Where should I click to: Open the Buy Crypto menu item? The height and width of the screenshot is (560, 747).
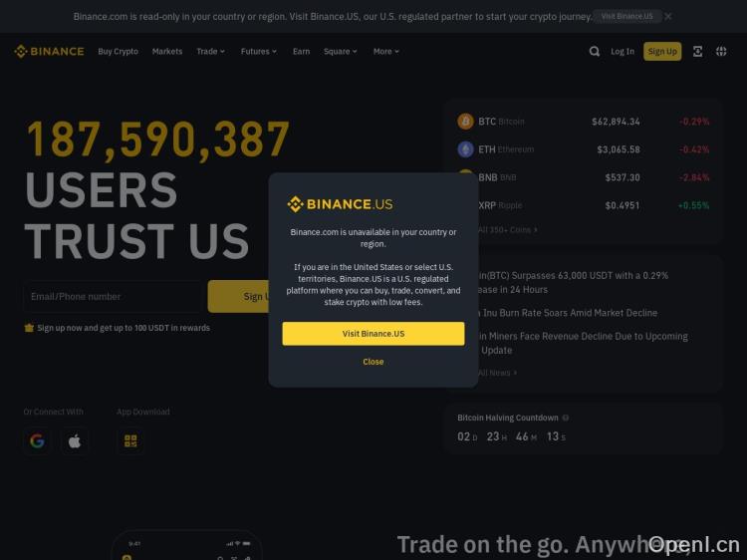tap(119, 51)
